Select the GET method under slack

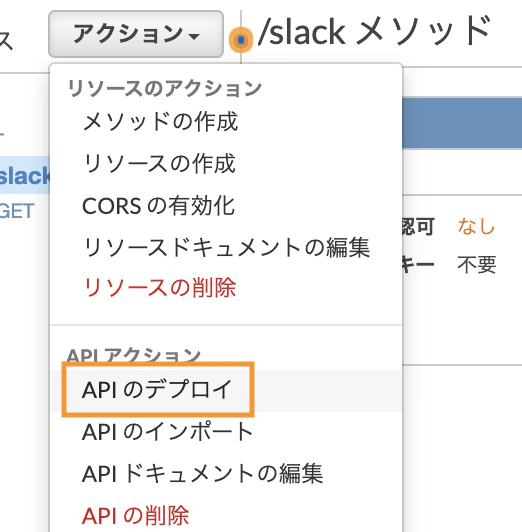[x=17, y=211]
